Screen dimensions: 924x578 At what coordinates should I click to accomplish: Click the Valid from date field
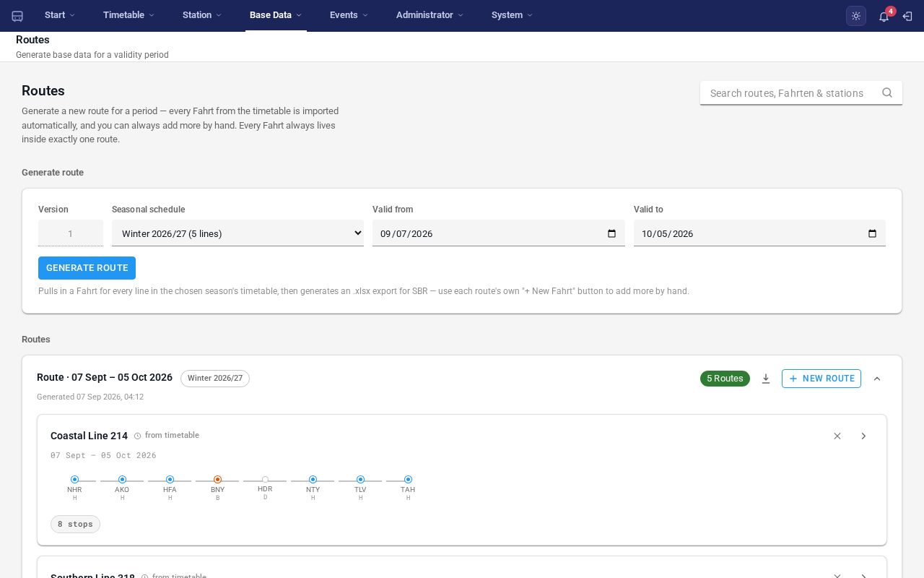click(499, 233)
